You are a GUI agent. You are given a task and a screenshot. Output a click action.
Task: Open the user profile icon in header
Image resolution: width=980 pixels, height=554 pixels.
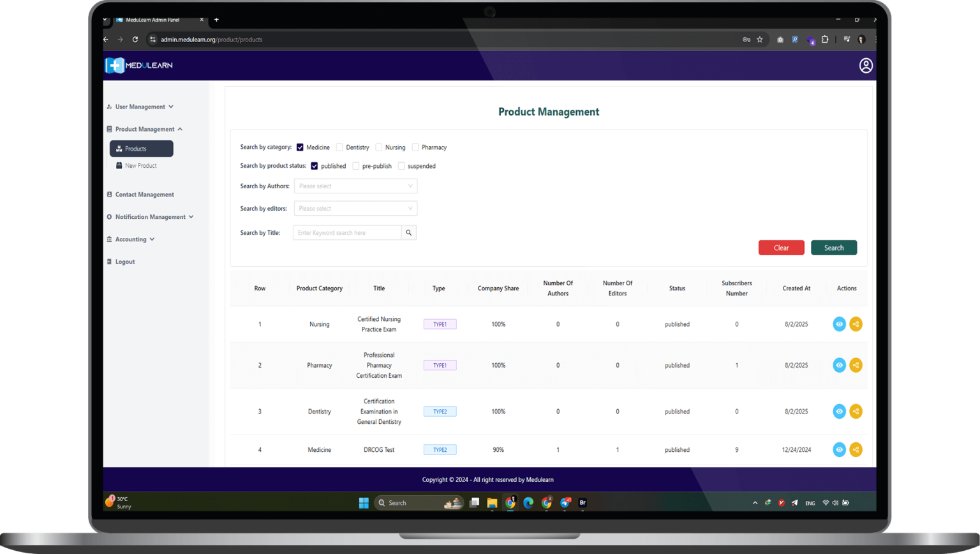(865, 66)
